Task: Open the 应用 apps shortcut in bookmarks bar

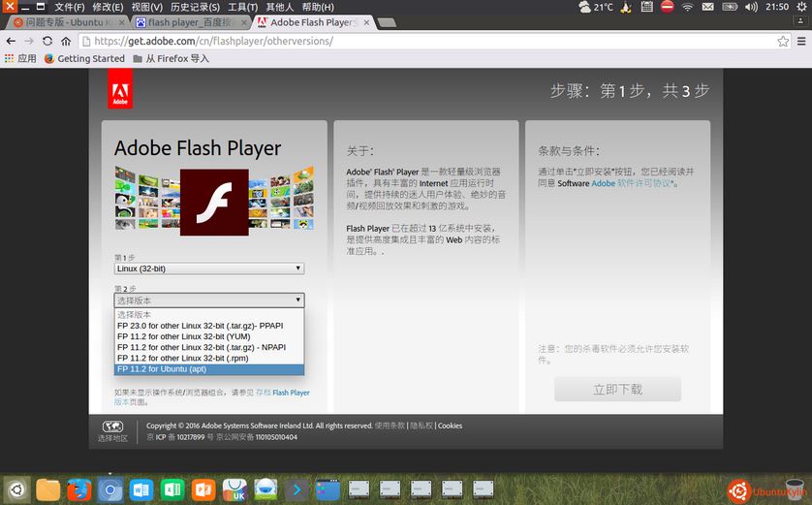Action: [x=20, y=58]
